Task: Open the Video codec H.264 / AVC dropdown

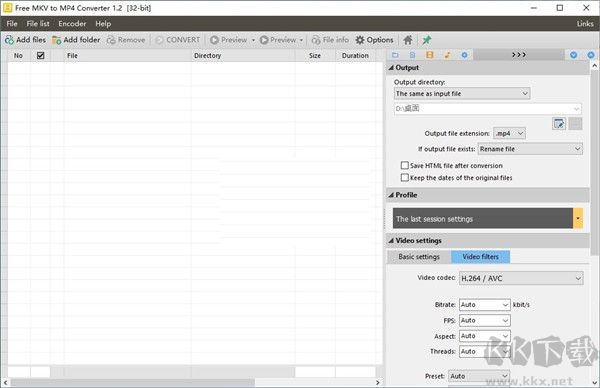Action: click(521, 279)
